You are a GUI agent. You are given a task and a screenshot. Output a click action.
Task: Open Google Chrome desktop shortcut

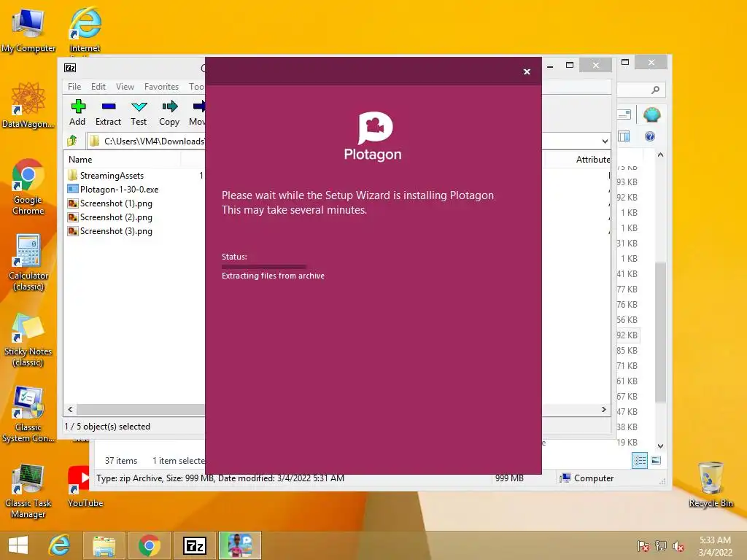point(28,187)
